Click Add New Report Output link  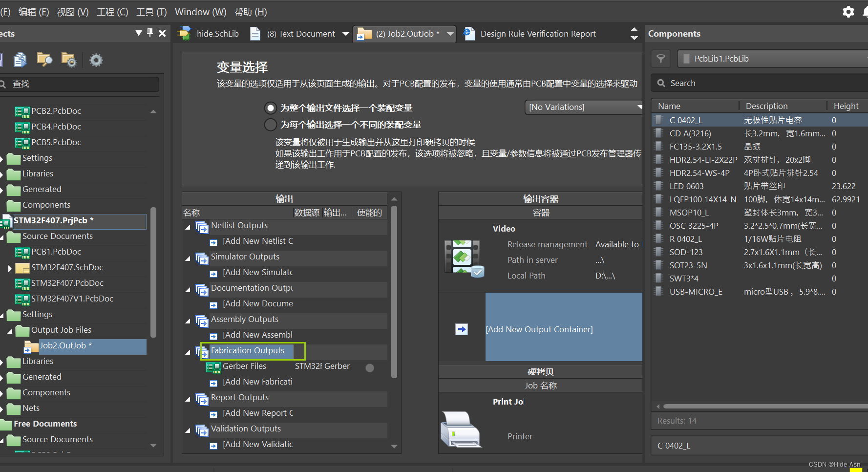pos(258,413)
